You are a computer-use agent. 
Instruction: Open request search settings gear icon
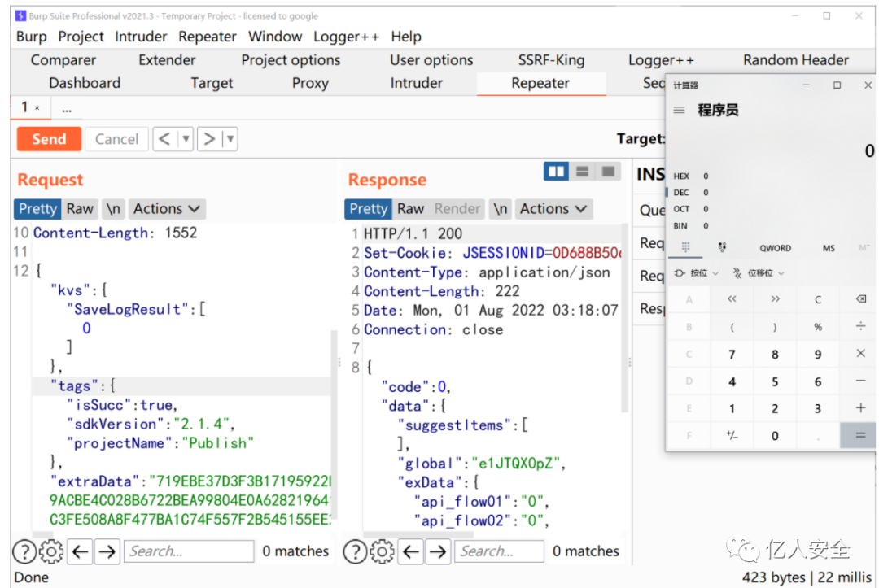51,551
